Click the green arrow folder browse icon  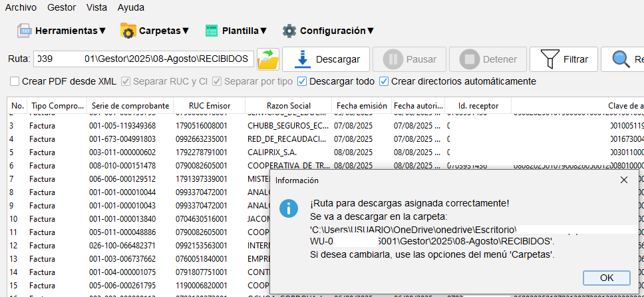pos(268,59)
